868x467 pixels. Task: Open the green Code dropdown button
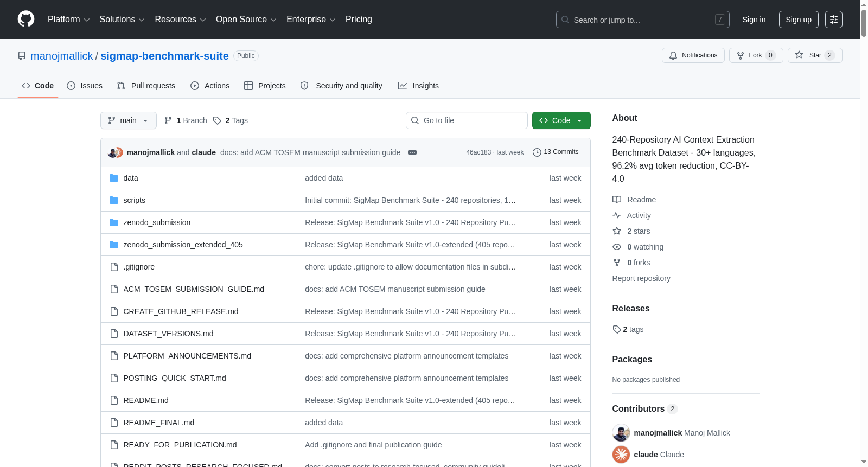(561, 120)
